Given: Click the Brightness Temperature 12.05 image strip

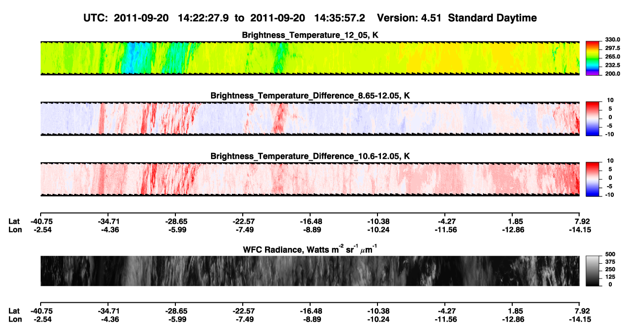Looking at the screenshot, I should pos(310,58).
